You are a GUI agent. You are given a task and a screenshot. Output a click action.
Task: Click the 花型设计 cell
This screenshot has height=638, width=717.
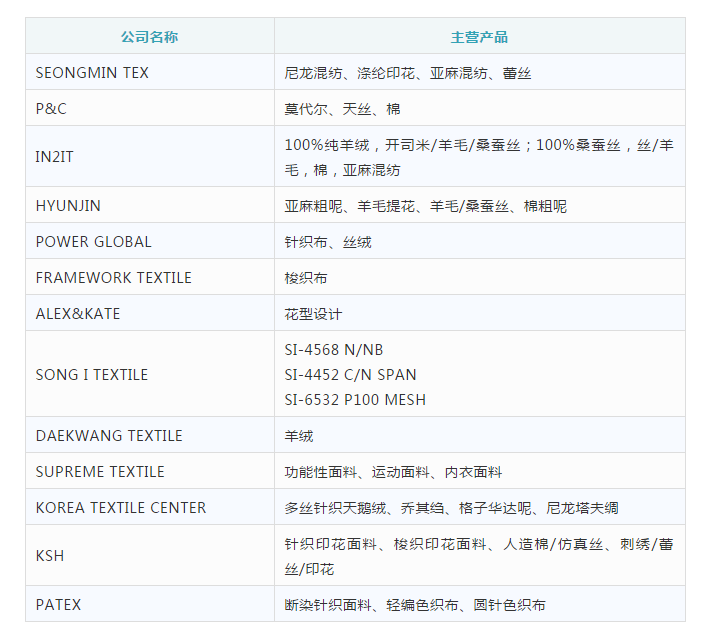[x=479, y=314]
